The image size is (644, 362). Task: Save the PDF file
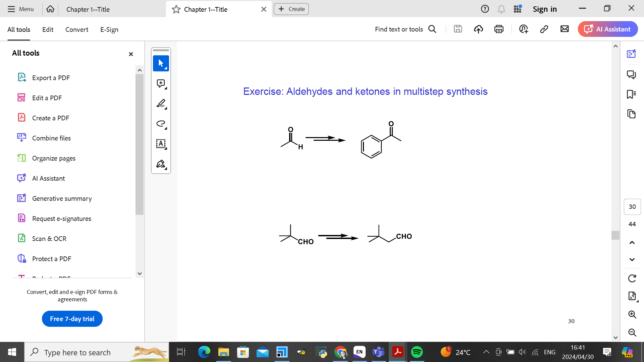(x=458, y=29)
